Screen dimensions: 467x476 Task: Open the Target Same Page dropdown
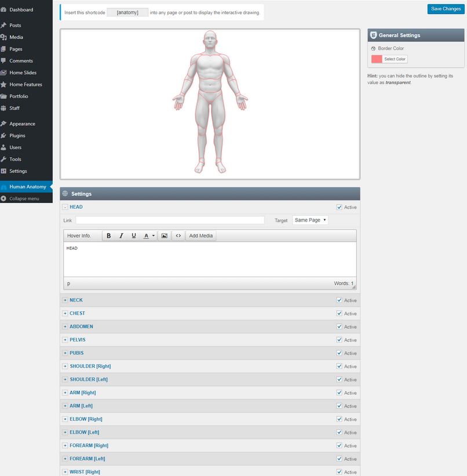(310, 220)
